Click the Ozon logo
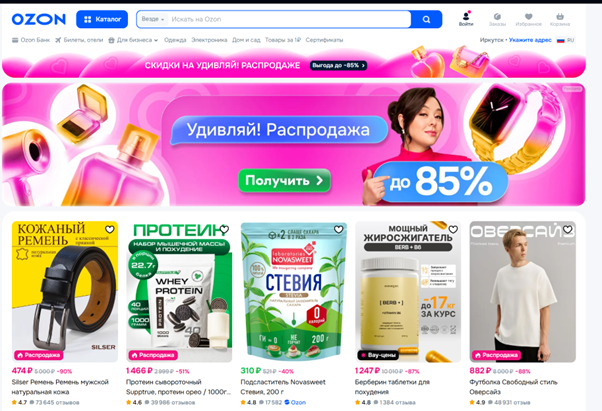This screenshot has height=411, width=602. (39, 19)
